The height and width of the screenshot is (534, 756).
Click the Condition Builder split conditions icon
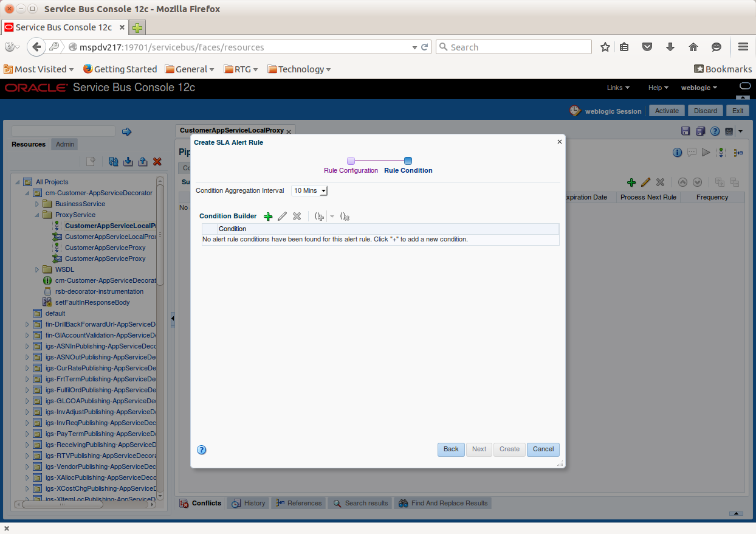point(345,217)
